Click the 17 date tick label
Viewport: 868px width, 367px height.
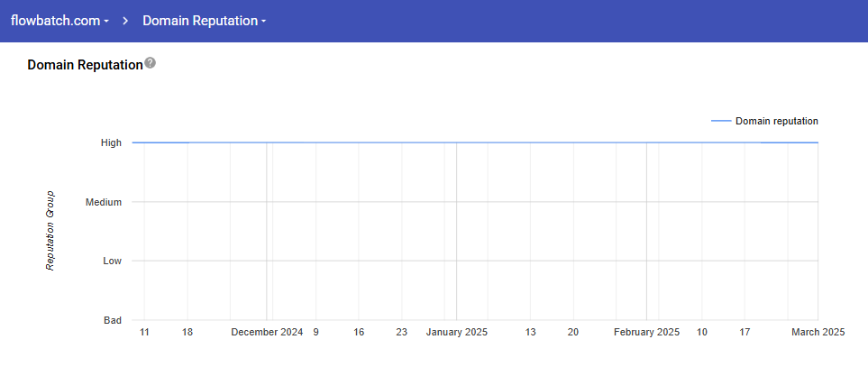[745, 333]
